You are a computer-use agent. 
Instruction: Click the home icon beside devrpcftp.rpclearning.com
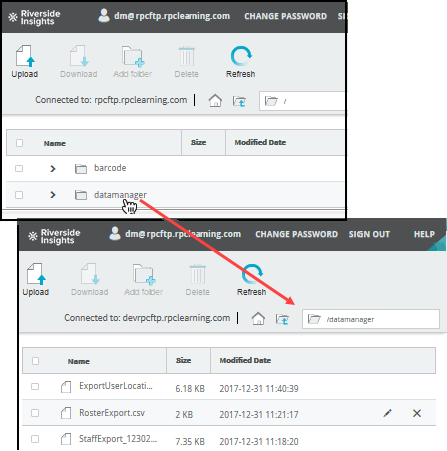tap(258, 318)
